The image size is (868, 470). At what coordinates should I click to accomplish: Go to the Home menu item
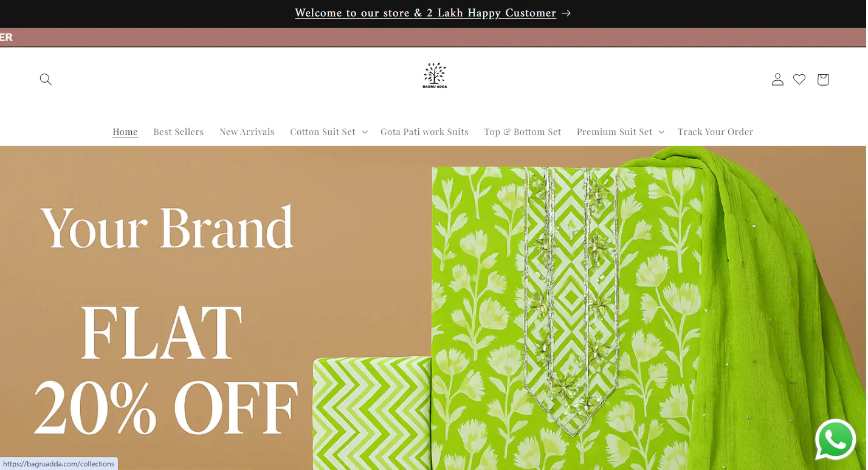pos(125,132)
